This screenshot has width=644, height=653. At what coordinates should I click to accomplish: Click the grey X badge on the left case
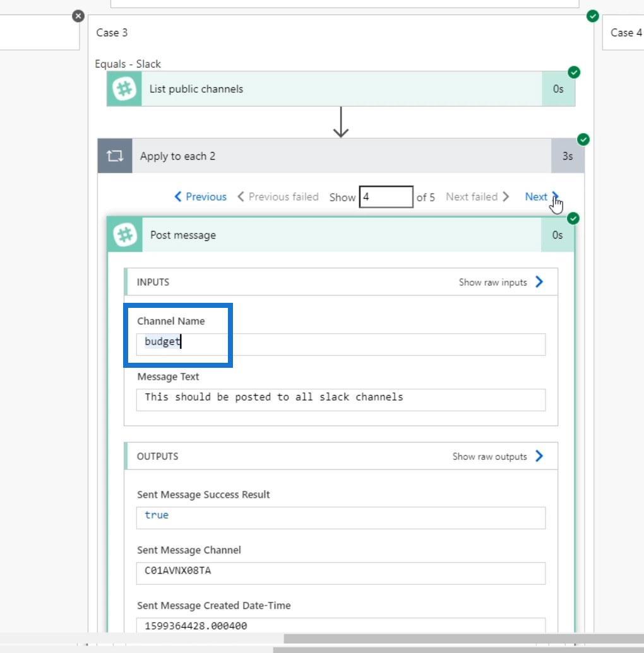pos(78,16)
